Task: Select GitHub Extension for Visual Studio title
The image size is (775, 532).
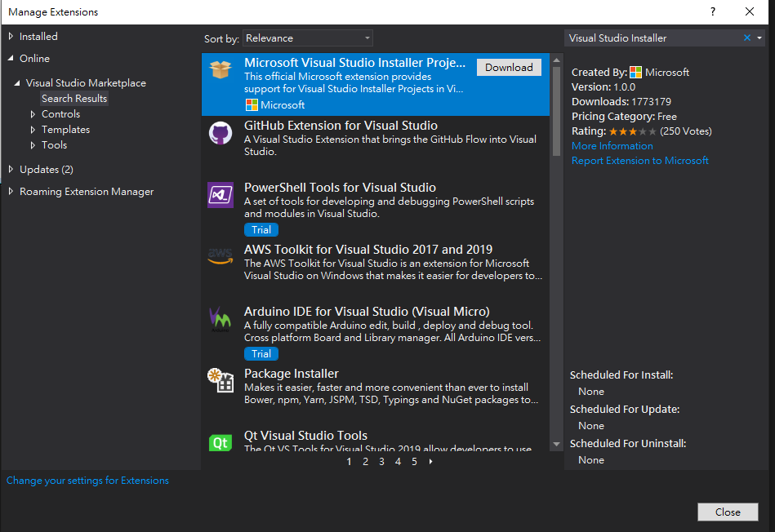Action: (x=341, y=126)
